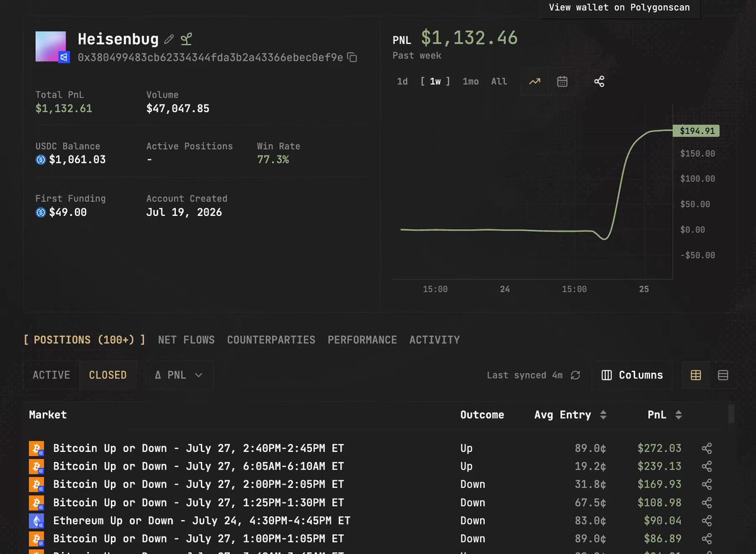This screenshot has height=554, width=756.
Task: Open the calendar view icon
Action: click(562, 81)
